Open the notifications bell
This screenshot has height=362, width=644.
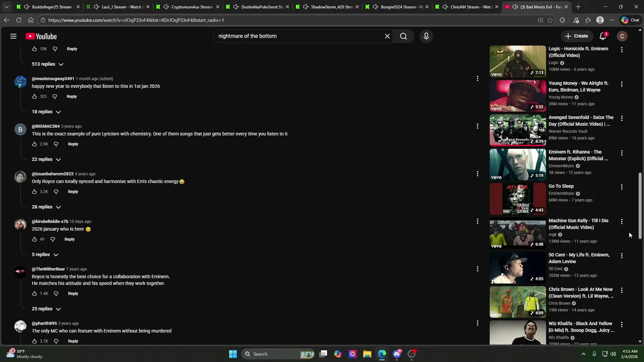(603, 36)
